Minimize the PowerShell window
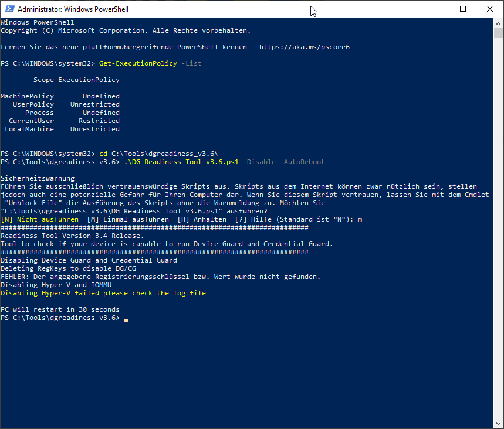 [x=436, y=9]
